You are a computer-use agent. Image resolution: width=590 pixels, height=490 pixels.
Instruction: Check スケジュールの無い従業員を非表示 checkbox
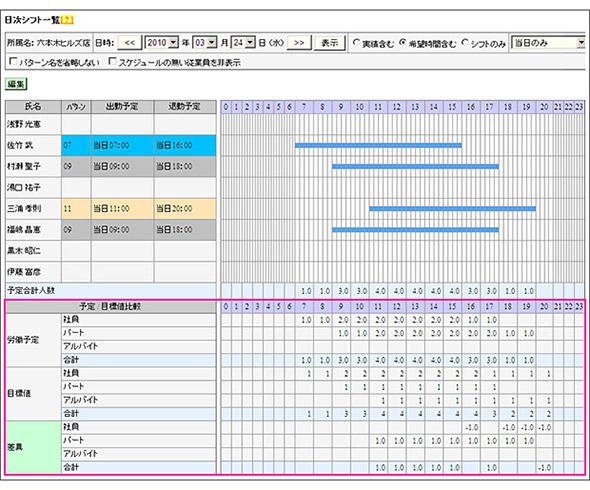[x=112, y=61]
